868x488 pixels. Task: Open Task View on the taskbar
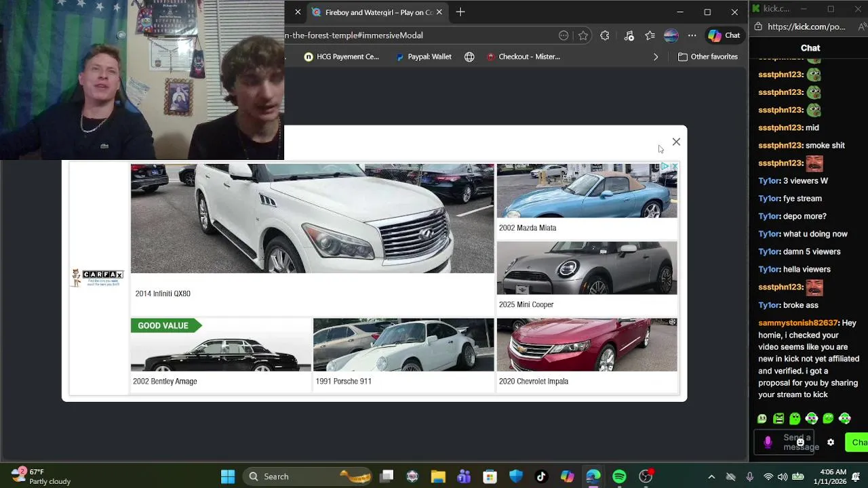point(387,476)
